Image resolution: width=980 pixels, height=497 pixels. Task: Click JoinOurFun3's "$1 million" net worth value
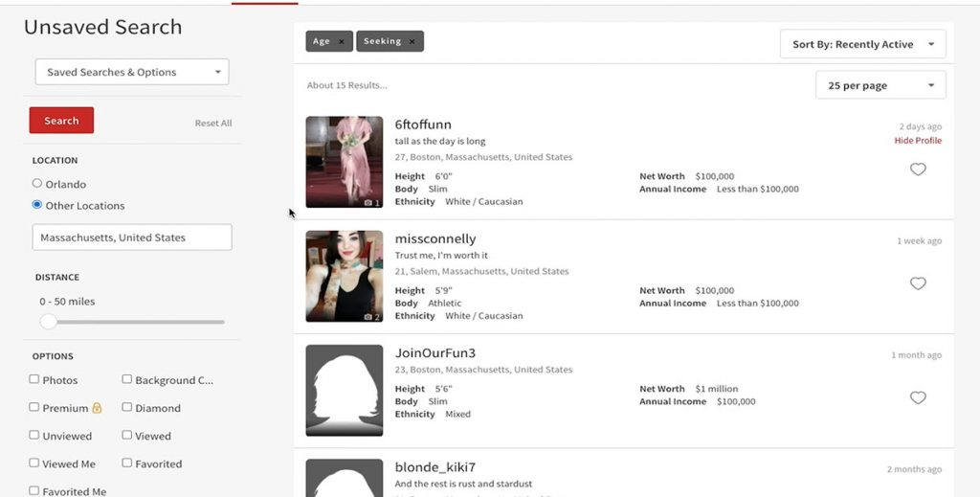(x=716, y=389)
